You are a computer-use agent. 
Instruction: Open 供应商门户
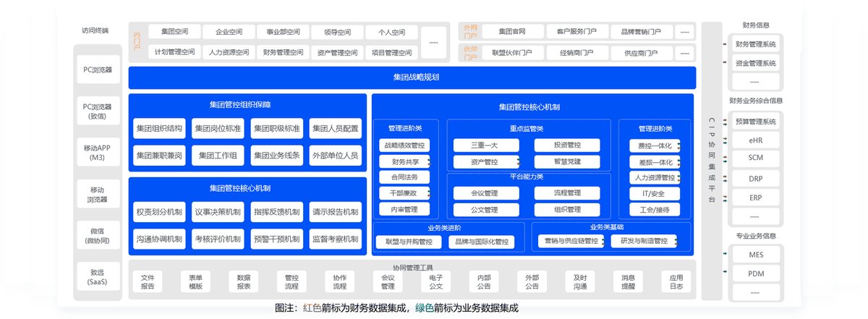641,52
